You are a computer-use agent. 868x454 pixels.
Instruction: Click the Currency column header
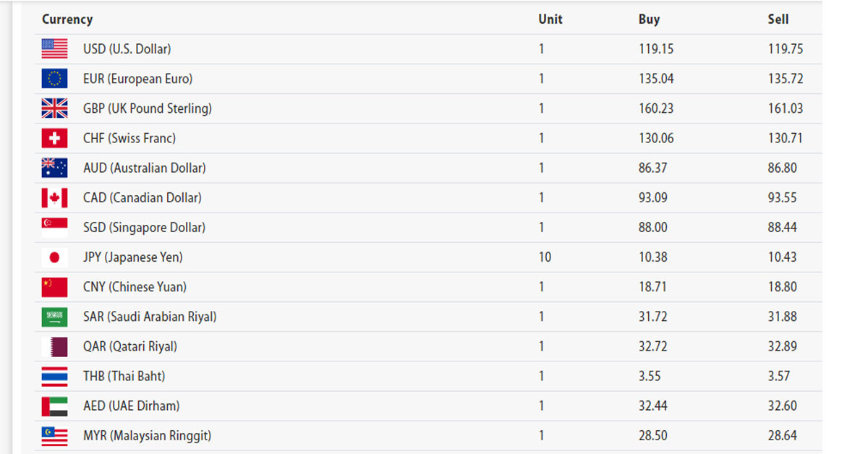point(67,20)
